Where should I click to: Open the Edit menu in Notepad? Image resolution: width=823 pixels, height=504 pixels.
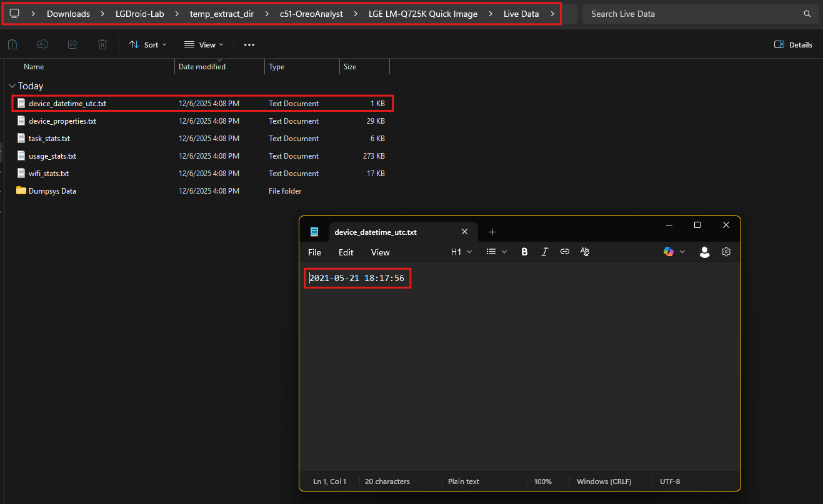[x=346, y=252]
